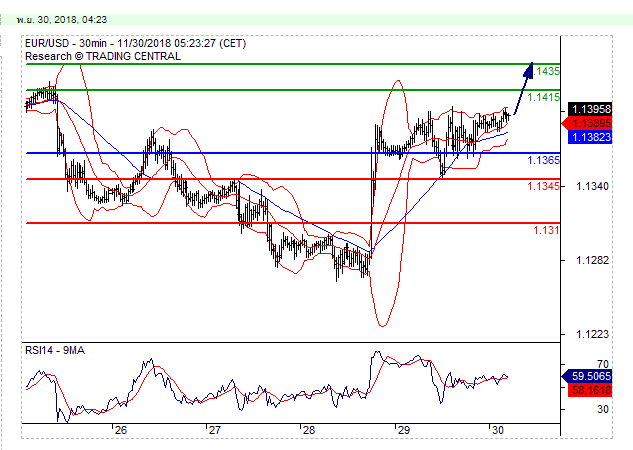This screenshot has height=450, width=633.
Task: Click the RSI 70 level label
Action: 603,364
